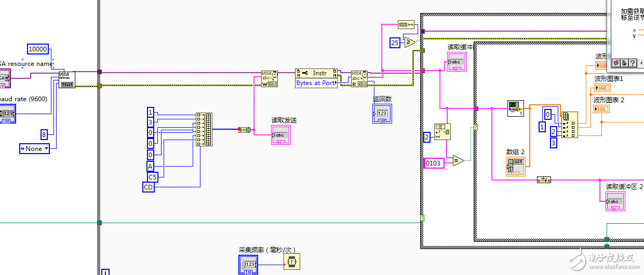Select the Wait (ms) timer node
This screenshot has width=644, height=275.
click(292, 262)
